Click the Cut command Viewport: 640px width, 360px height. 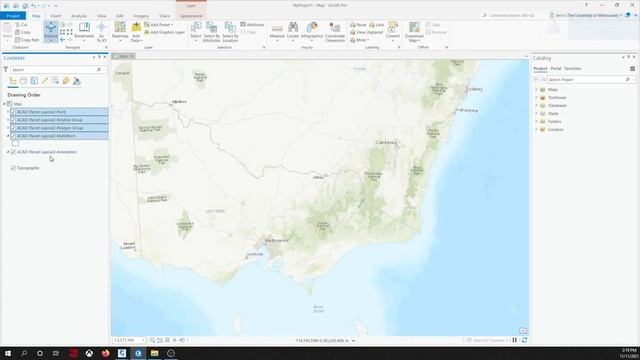click(21, 24)
